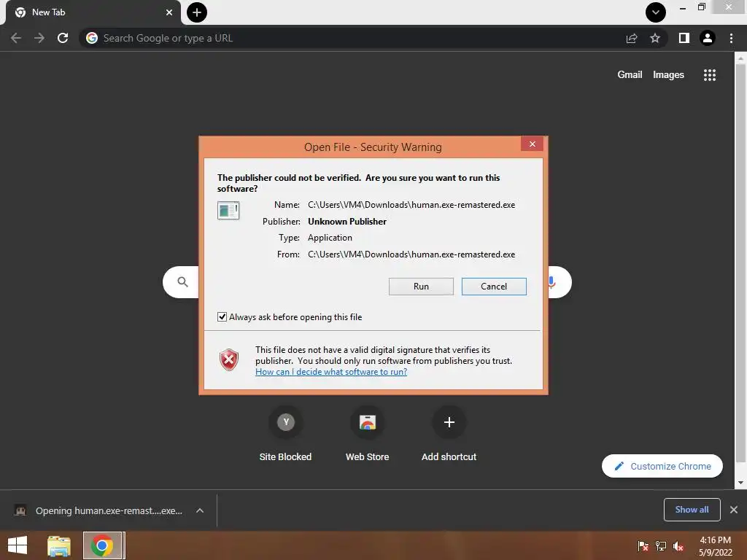
Task: Click the human.exe-remastered download item
Action: coord(98,511)
